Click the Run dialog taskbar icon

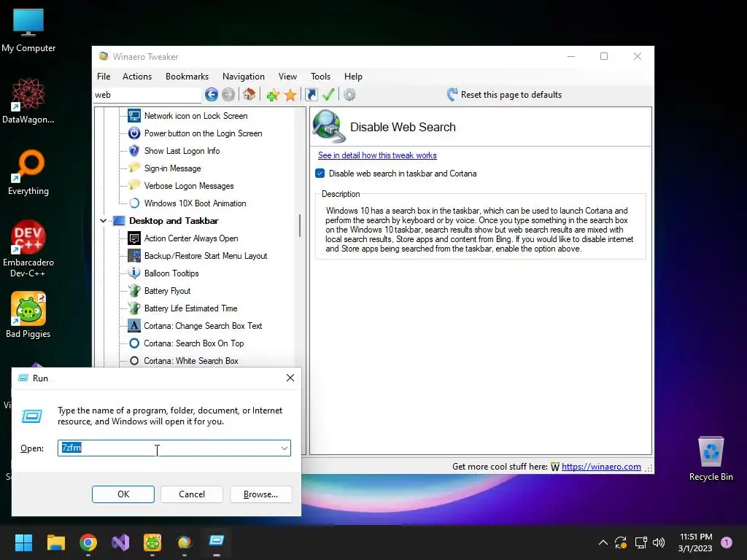click(x=216, y=542)
